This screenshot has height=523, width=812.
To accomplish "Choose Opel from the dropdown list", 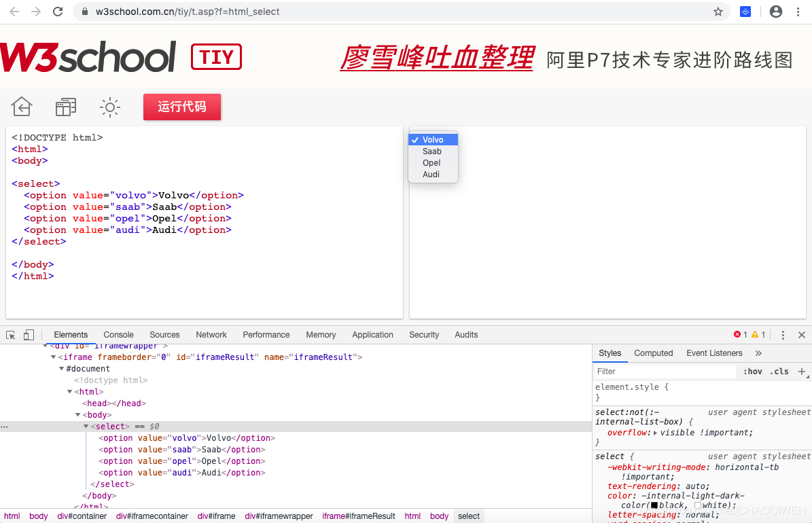I will (x=433, y=162).
